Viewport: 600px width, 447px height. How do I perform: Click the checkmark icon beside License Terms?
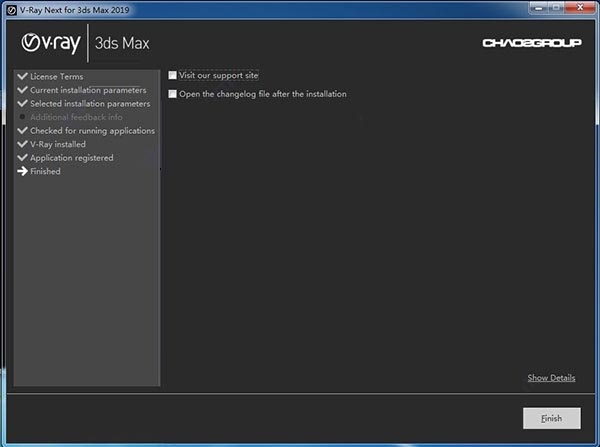(x=23, y=76)
